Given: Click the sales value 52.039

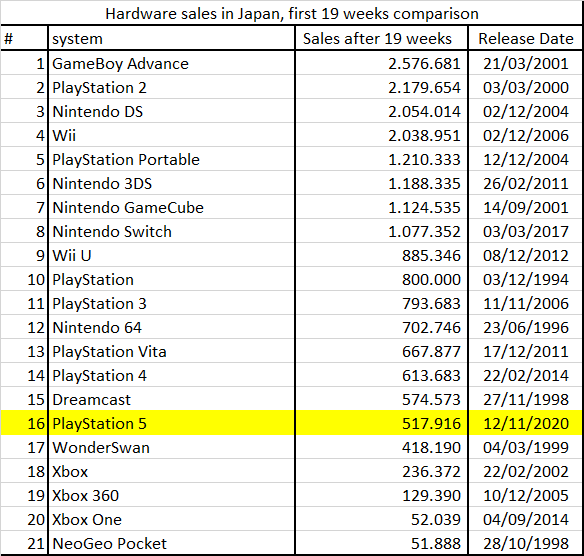Looking at the screenshot, I should (x=436, y=520).
